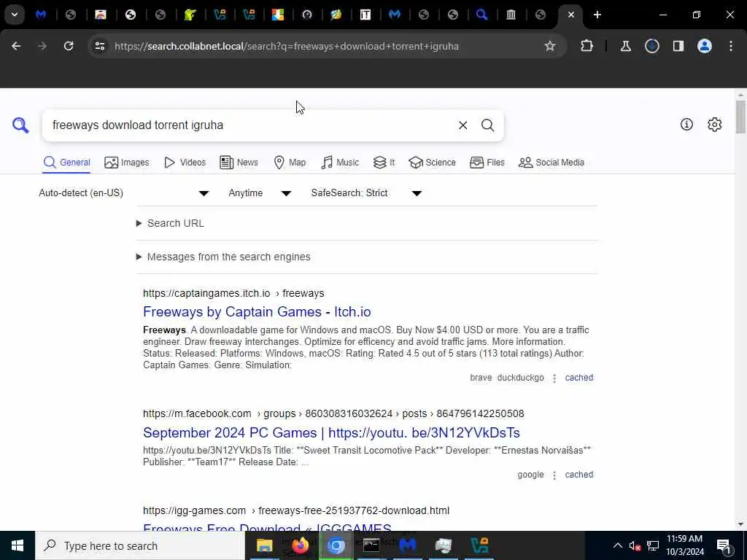This screenshot has height=560, width=747.
Task: Click the 'google' engine label on Facebook result
Action: [531, 475]
